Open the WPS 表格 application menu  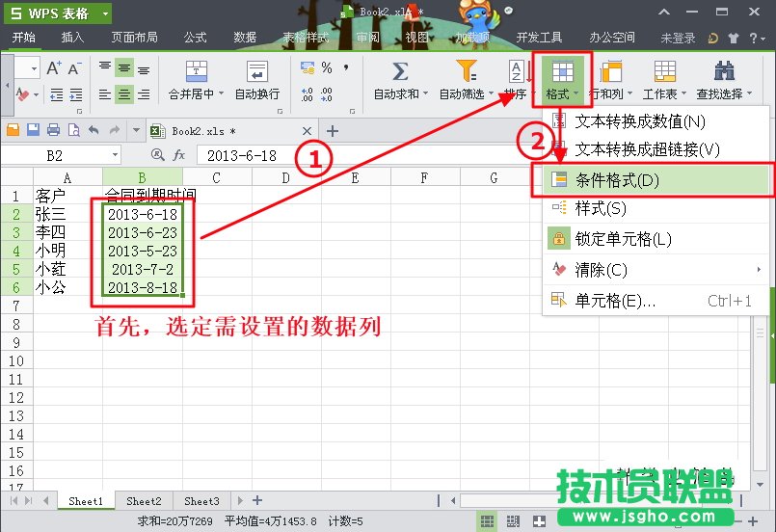58,13
